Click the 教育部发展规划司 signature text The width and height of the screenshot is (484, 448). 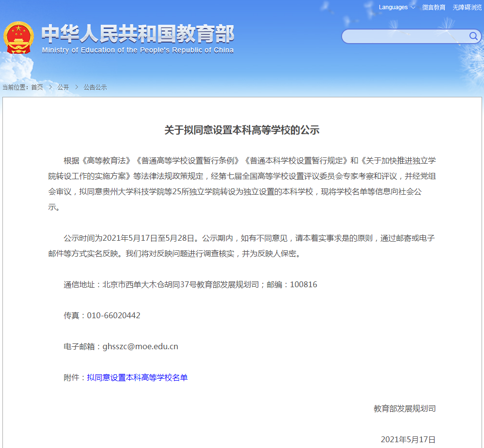tap(404, 408)
